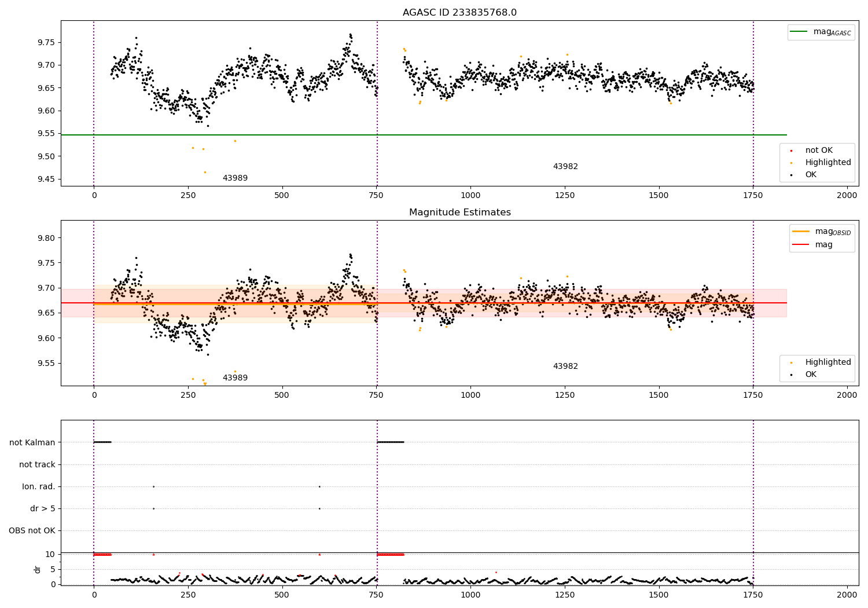Click 'Highlighted' legend entry in top plot
Image resolution: width=868 pixels, height=608 pixels.
click(828, 163)
